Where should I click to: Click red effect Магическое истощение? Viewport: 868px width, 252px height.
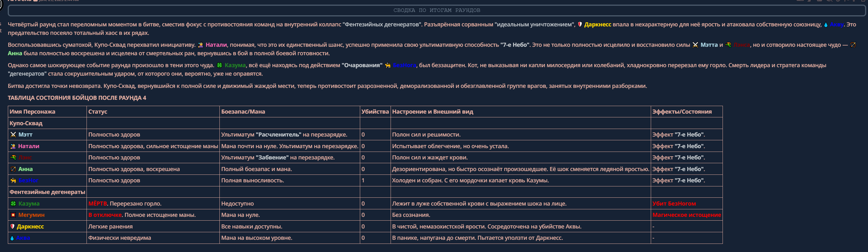pyautogui.click(x=687, y=215)
